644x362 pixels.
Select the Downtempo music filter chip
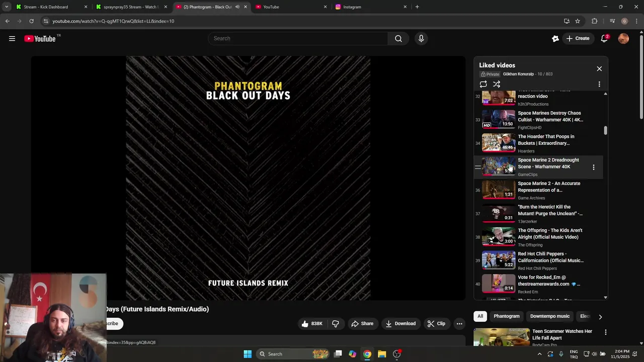tap(550, 316)
